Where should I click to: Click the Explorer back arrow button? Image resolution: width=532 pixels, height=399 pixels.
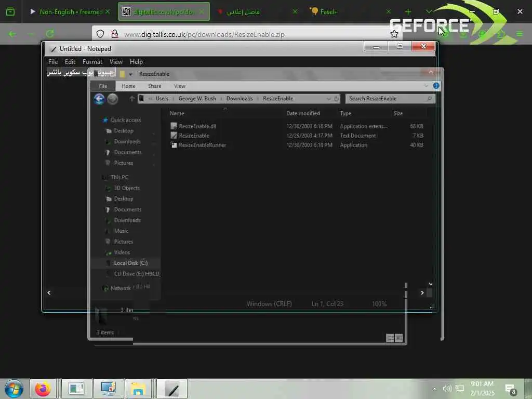(x=99, y=99)
